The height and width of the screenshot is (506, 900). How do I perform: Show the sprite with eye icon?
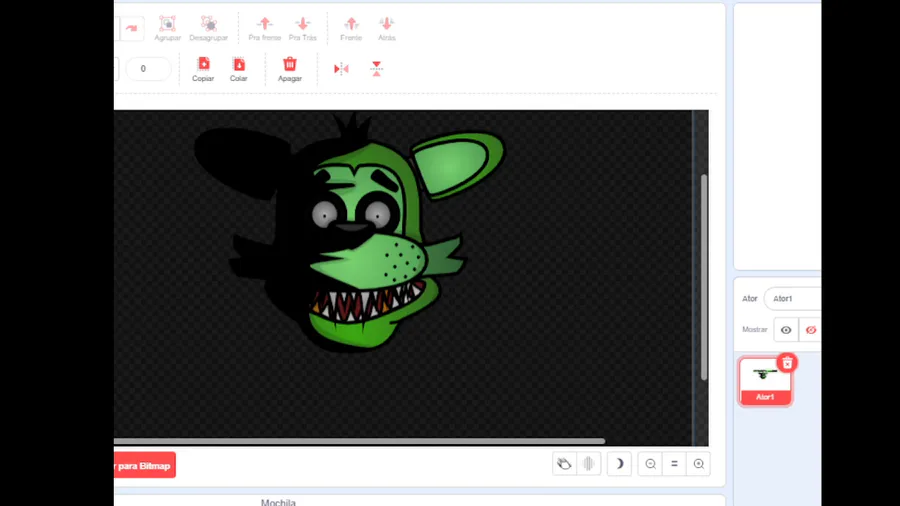(x=786, y=330)
